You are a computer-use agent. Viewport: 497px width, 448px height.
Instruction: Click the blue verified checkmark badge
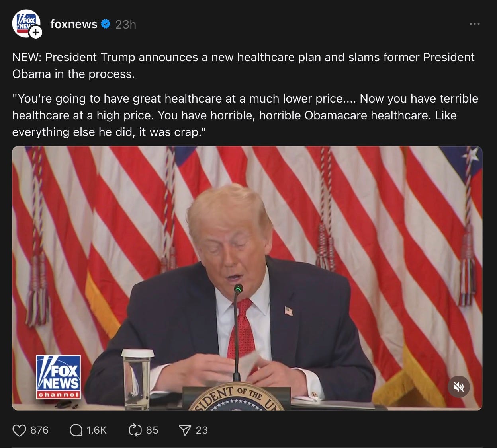click(x=106, y=24)
